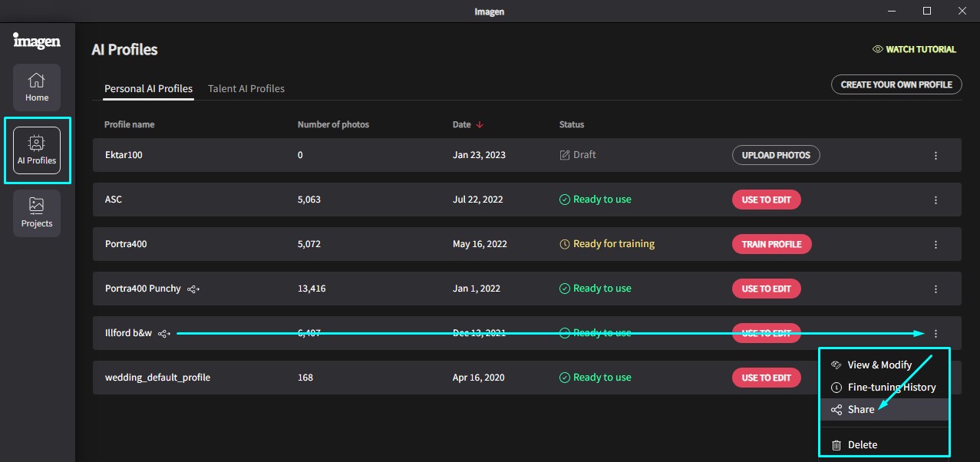Click the Draft status icon for Ektar100

[565, 155]
